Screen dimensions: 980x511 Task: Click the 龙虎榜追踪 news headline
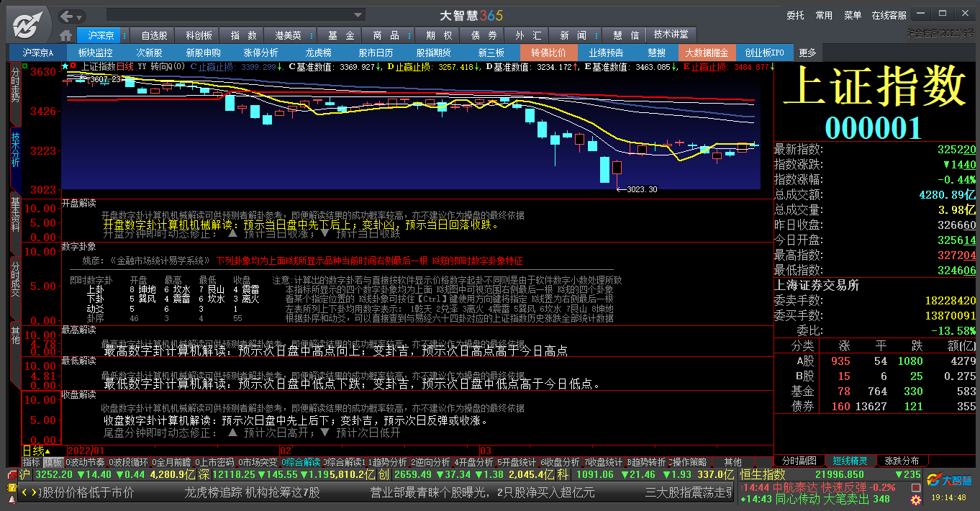(252, 493)
